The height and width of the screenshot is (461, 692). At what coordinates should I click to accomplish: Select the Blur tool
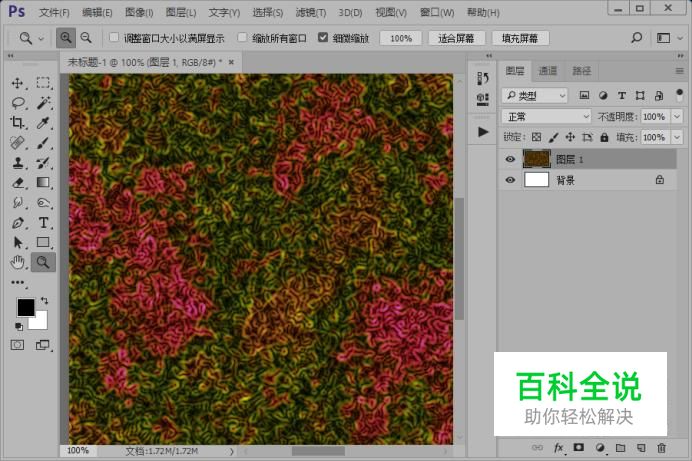[17, 202]
